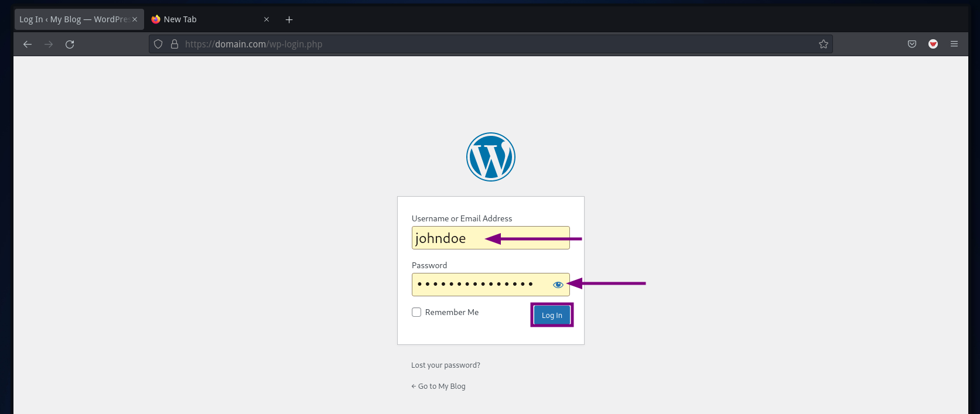Click the Username or Email Address label
The image size is (980, 414).
(x=462, y=218)
